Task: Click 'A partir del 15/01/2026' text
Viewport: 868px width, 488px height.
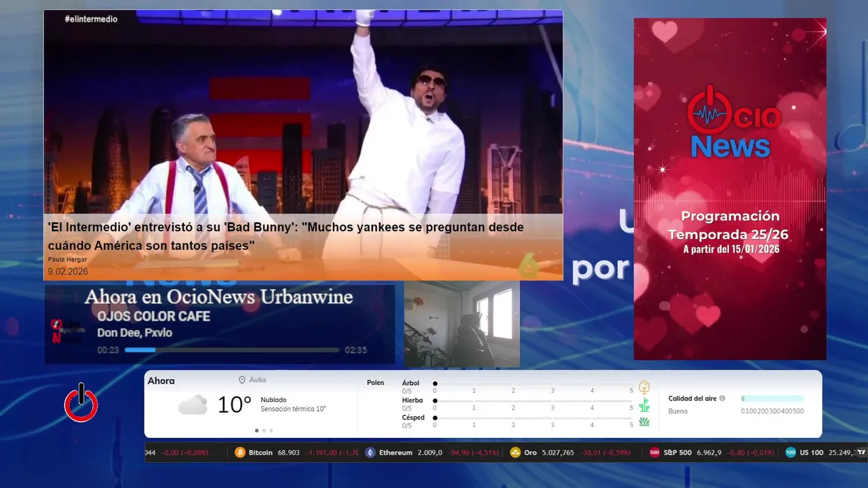Action: click(731, 249)
